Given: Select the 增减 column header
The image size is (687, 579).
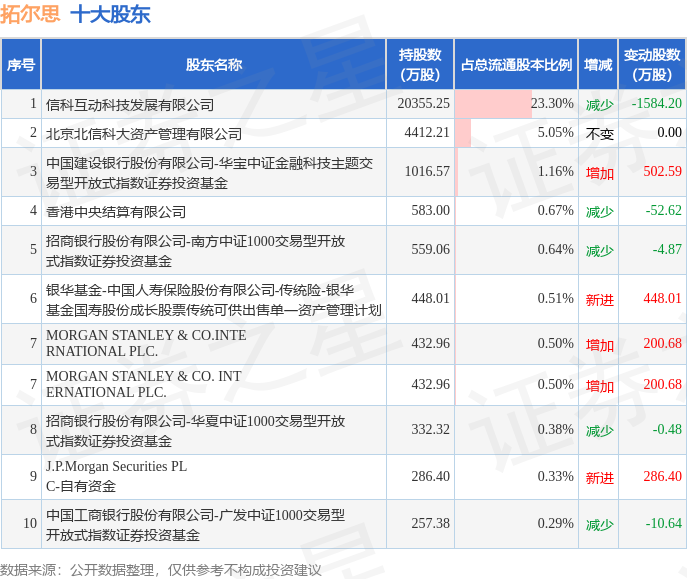Looking at the screenshot, I should point(598,65).
